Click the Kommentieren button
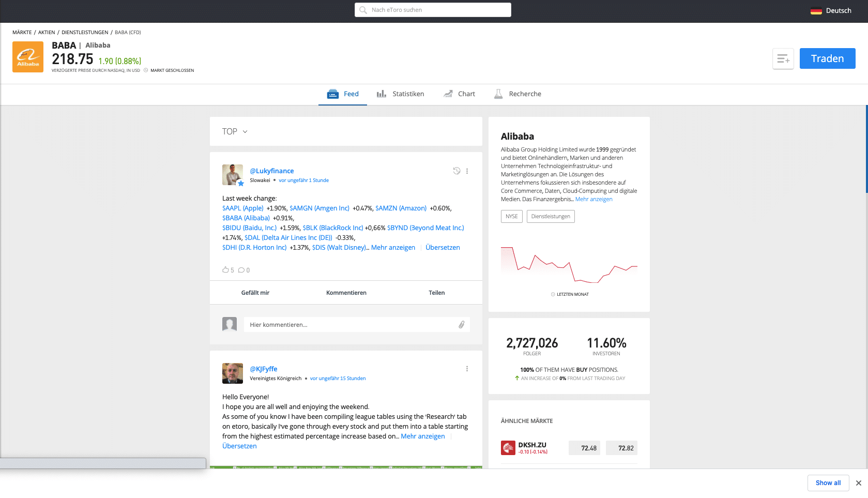868x498 pixels. click(346, 293)
